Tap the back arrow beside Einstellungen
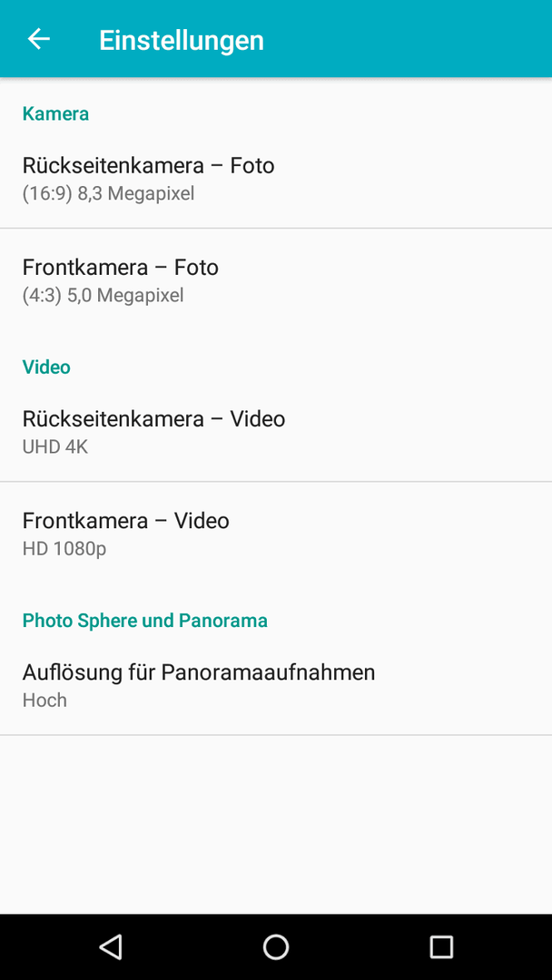552x980 pixels. [x=38, y=39]
